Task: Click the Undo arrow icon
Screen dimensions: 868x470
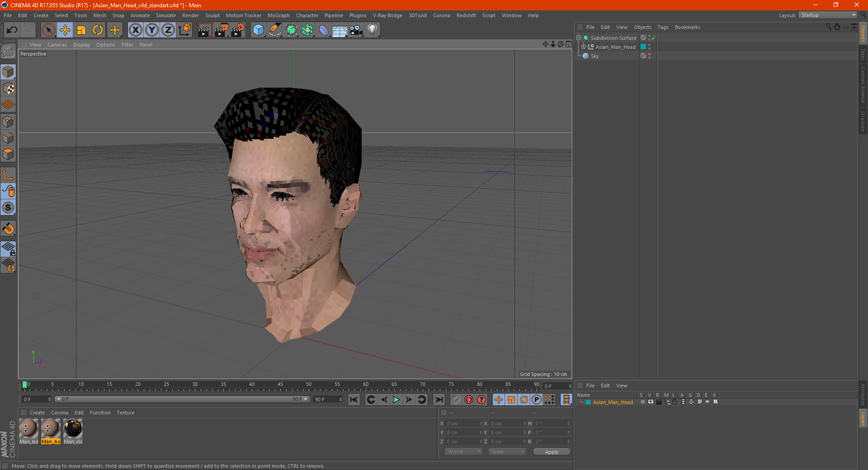Action: 12,30
